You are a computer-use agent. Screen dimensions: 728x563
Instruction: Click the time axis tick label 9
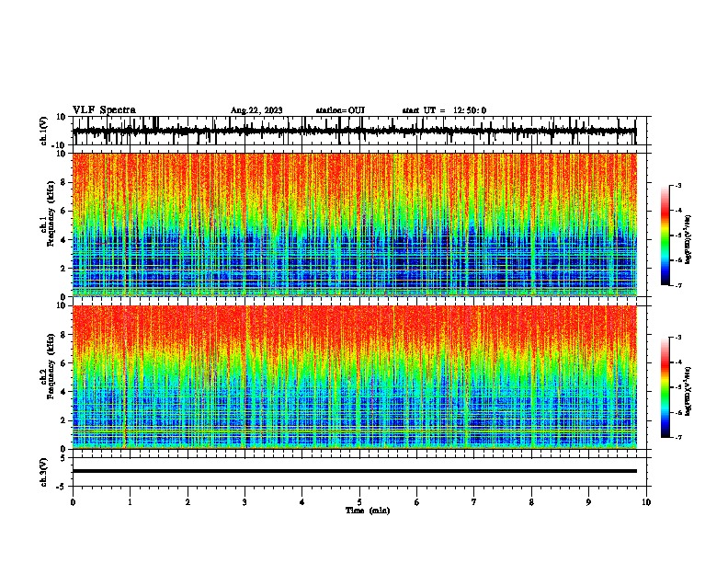click(588, 502)
